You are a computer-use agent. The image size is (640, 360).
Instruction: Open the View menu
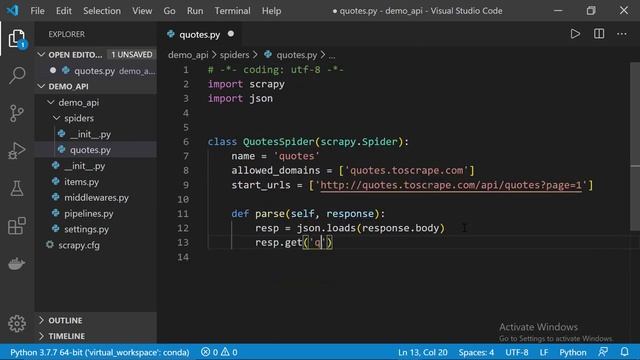tap(142, 11)
